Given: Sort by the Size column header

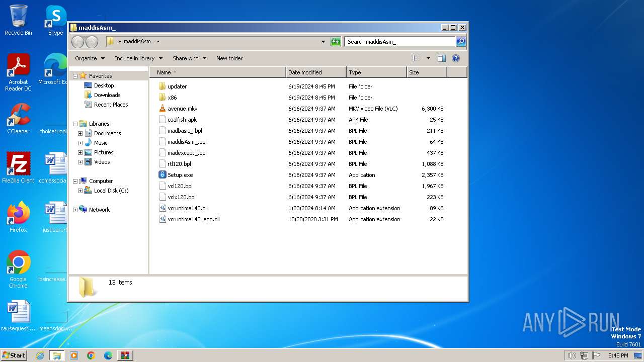Looking at the screenshot, I should [427, 72].
